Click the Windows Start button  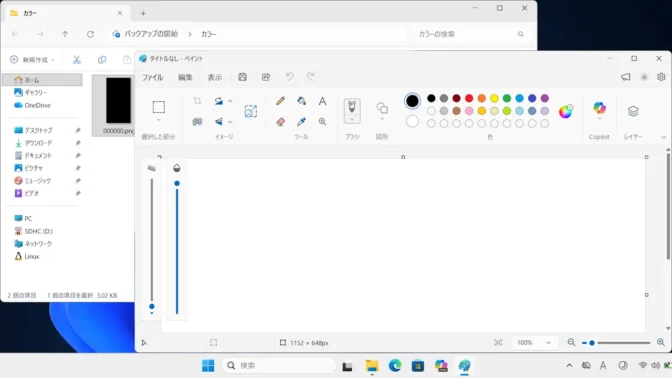click(208, 366)
